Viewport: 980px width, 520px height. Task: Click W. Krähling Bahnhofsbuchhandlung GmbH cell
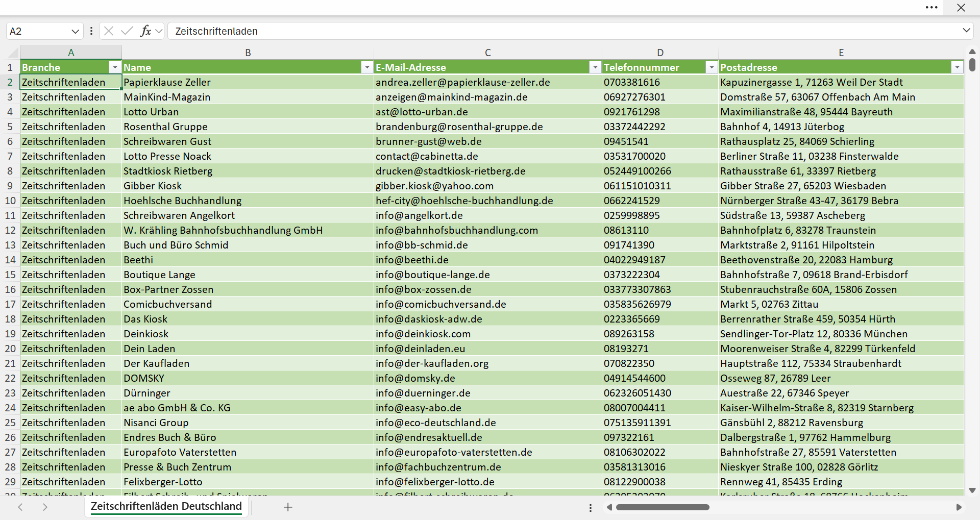(248, 230)
